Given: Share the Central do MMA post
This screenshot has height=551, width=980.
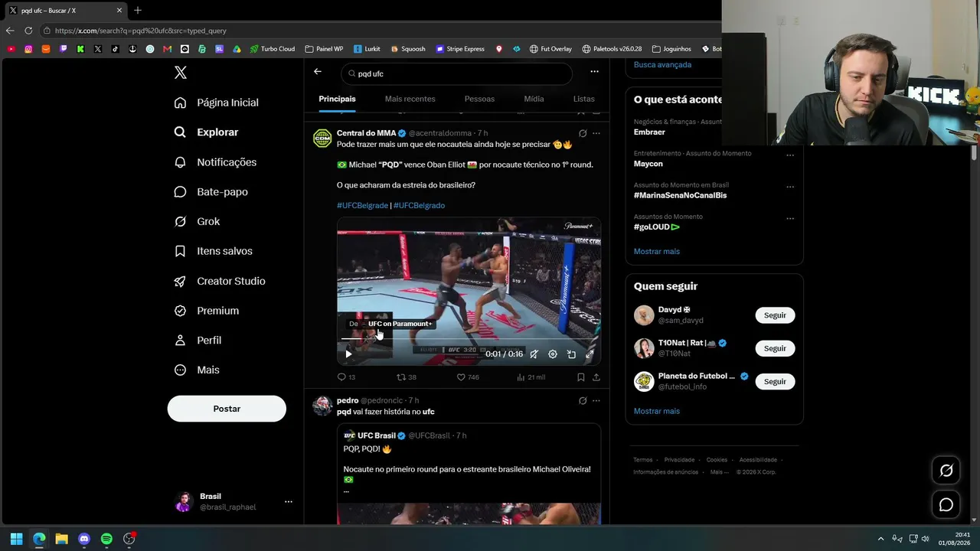Looking at the screenshot, I should point(596,377).
